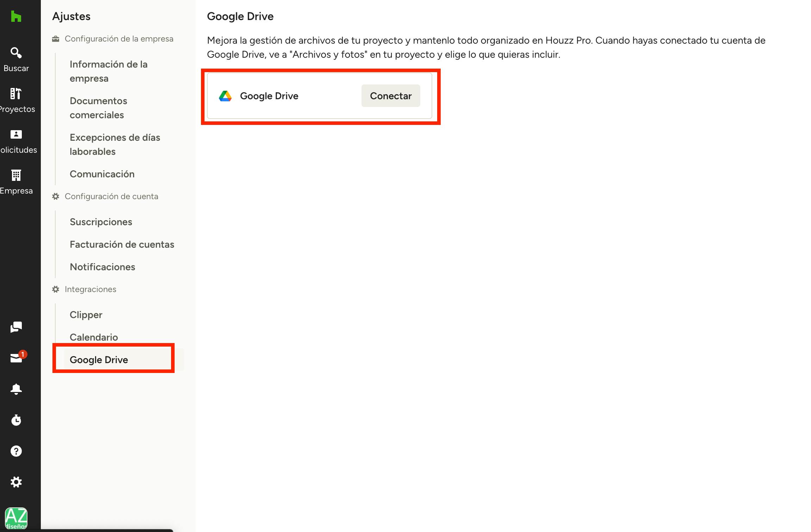This screenshot has height=532, width=811.
Task: Click the AZ diseños profile avatar
Action: tap(16, 518)
